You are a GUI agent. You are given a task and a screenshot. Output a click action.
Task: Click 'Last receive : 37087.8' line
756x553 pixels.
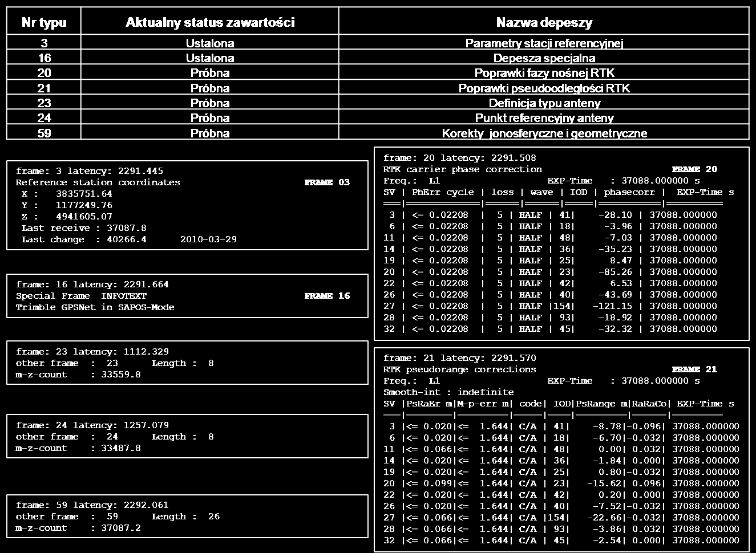(x=84, y=228)
